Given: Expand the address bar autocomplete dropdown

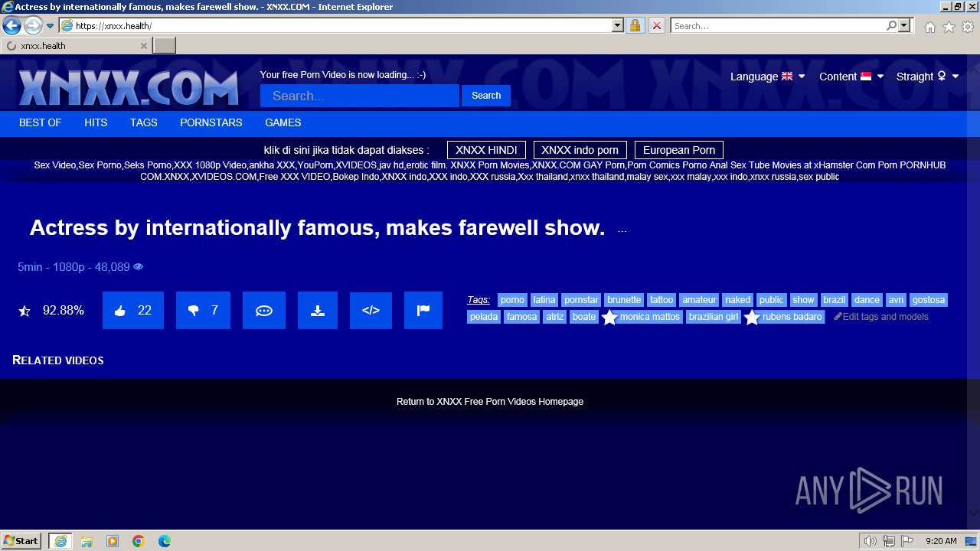Looking at the screenshot, I should click(x=618, y=26).
